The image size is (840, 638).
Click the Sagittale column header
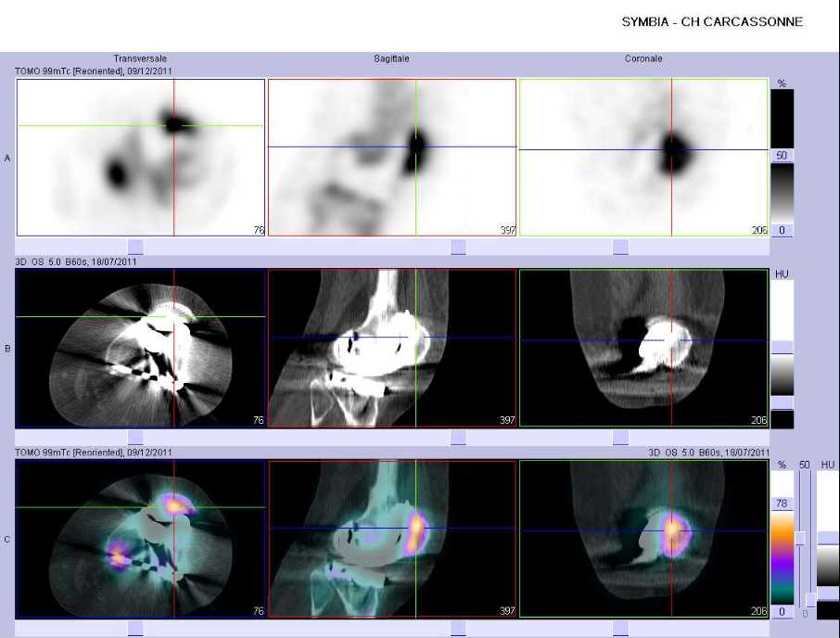click(x=391, y=58)
